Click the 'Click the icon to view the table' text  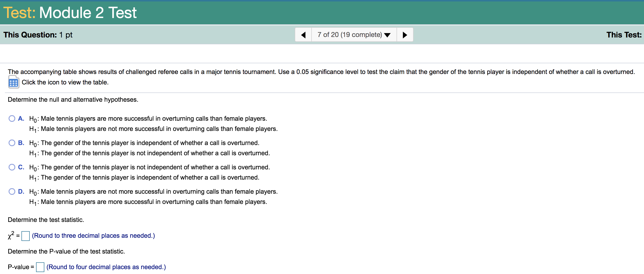(x=65, y=82)
